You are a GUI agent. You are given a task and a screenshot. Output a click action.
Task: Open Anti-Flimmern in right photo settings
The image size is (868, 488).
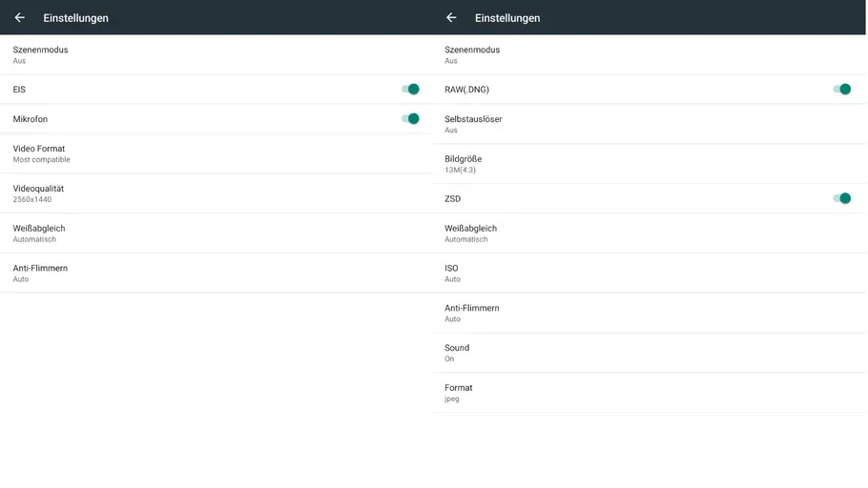tap(649, 313)
